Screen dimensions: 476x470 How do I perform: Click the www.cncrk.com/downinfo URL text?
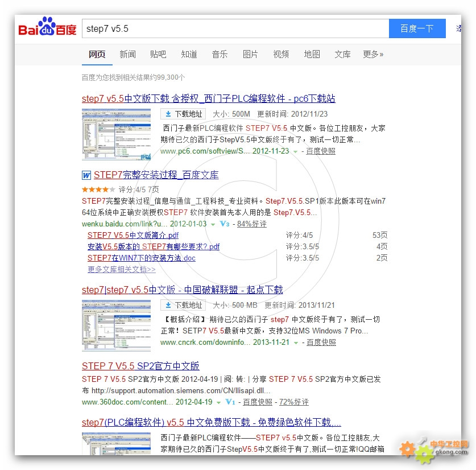[205, 342]
